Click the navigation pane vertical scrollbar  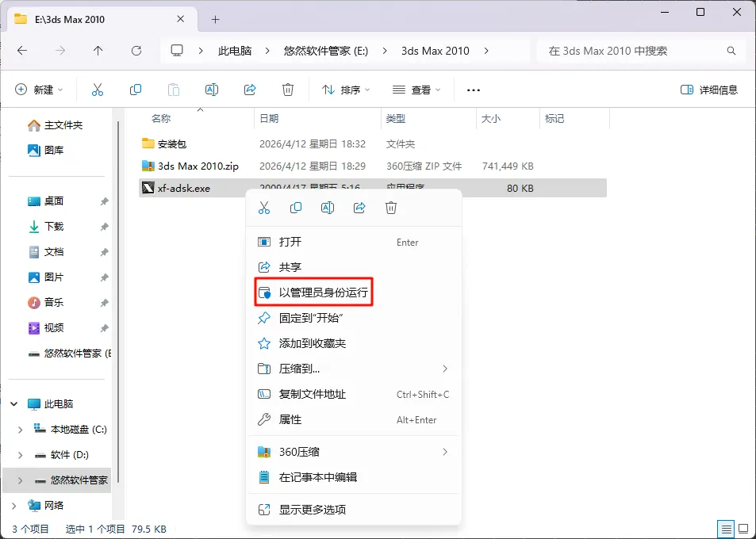118,301
